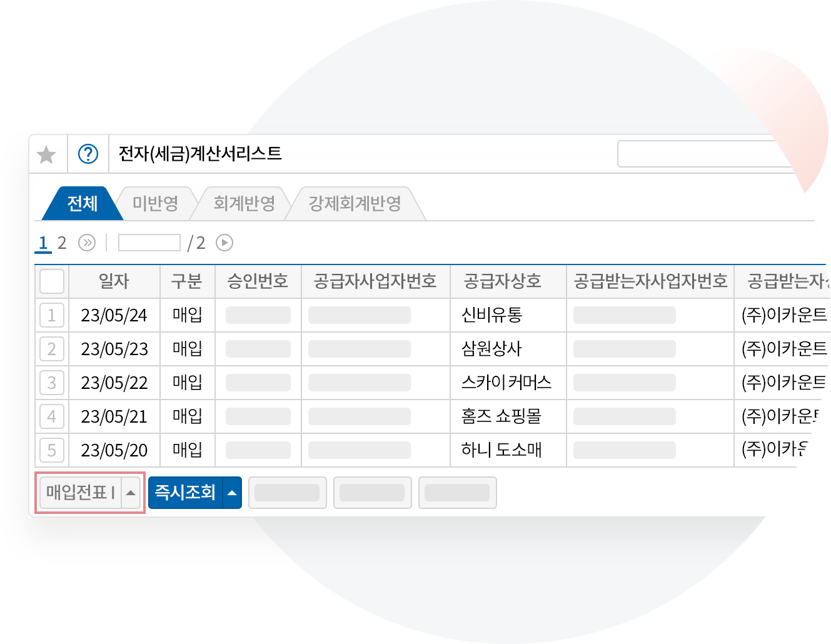Click the 매입전표 I button

(80, 493)
